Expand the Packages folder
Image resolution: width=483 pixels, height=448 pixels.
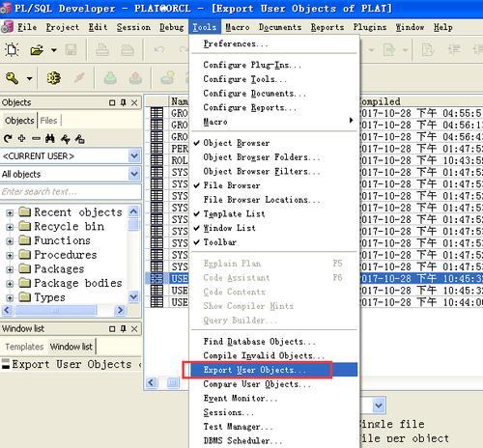(x=10, y=269)
